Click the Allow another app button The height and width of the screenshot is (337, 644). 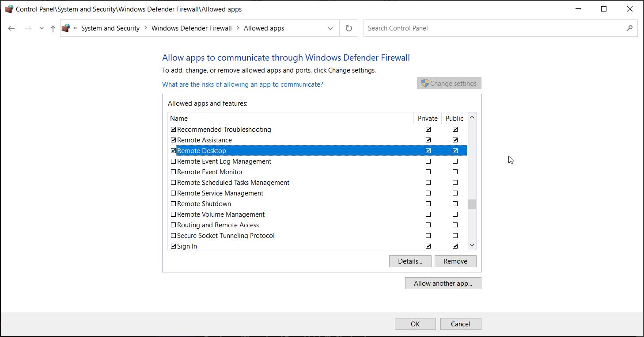click(x=443, y=283)
